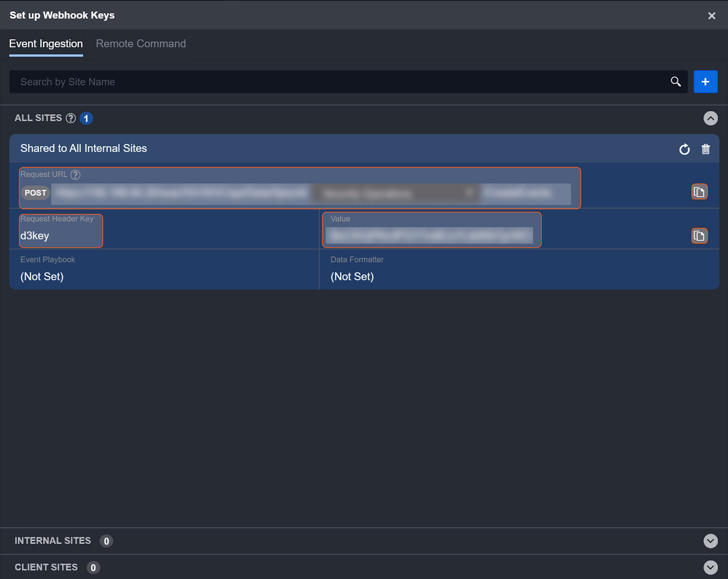Image resolution: width=728 pixels, height=579 pixels.
Task: Select the Event Ingestion tab
Action: (x=46, y=44)
